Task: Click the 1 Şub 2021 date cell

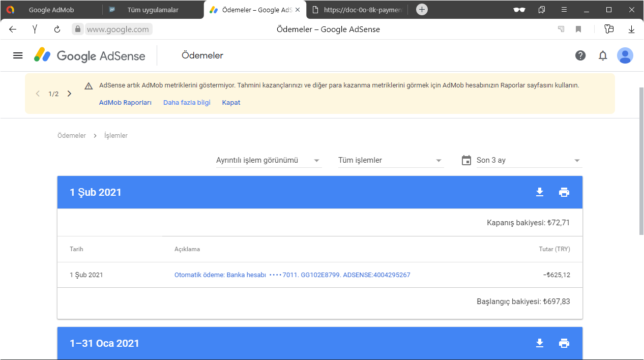Action: coord(86,275)
